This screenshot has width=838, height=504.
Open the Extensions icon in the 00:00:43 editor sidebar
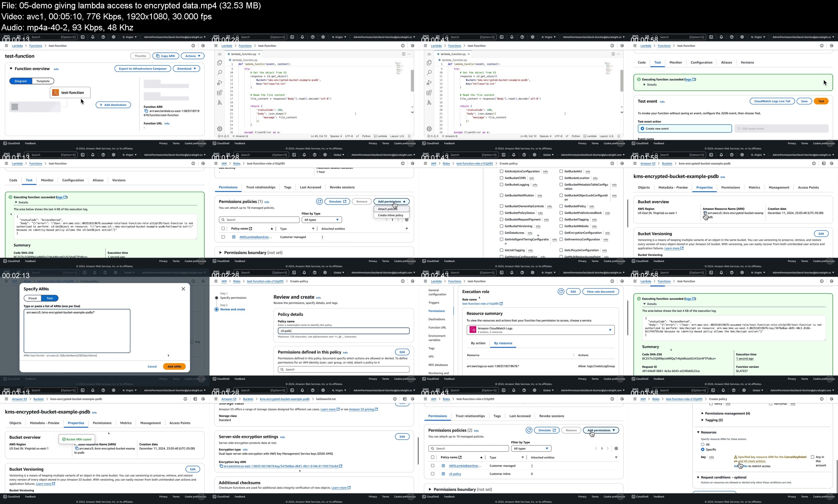tap(429, 92)
